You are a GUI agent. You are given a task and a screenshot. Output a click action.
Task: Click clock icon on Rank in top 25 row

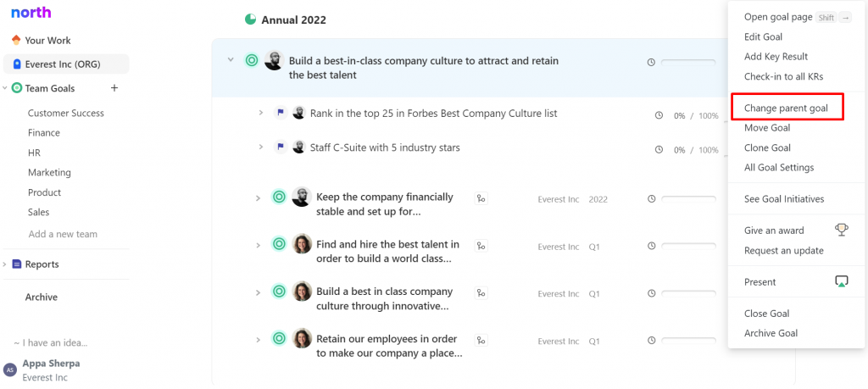tap(659, 115)
